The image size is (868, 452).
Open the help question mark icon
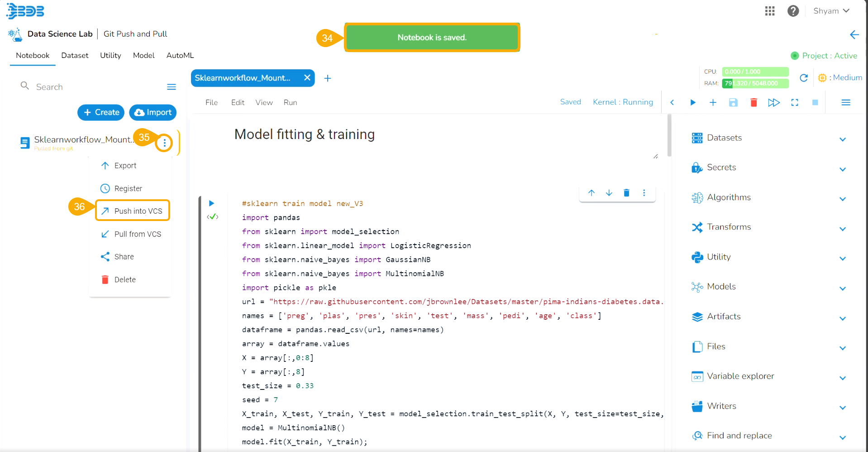793,11
